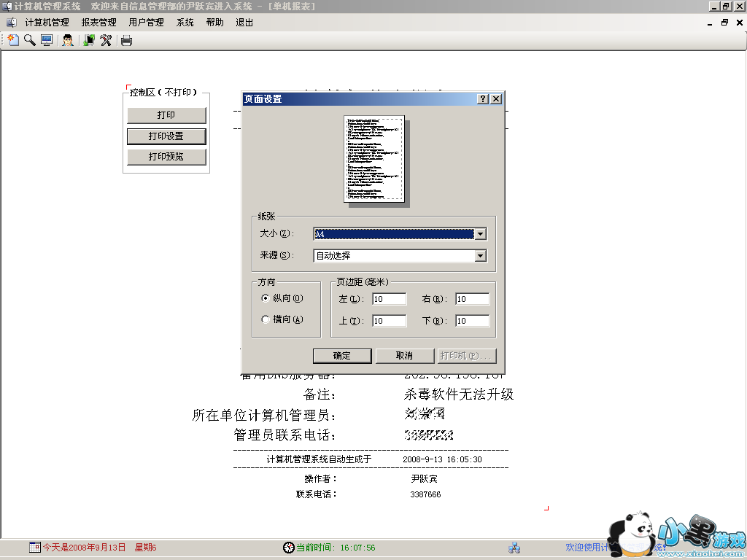Image resolution: width=747 pixels, height=560 pixels.
Task: Click the application icon in the menu bar
Action: click(12, 23)
